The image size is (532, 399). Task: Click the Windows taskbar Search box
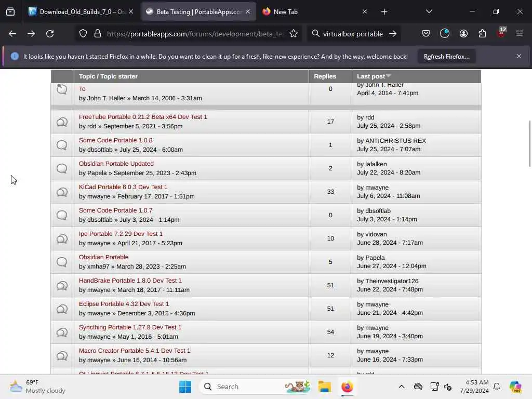tap(255, 387)
